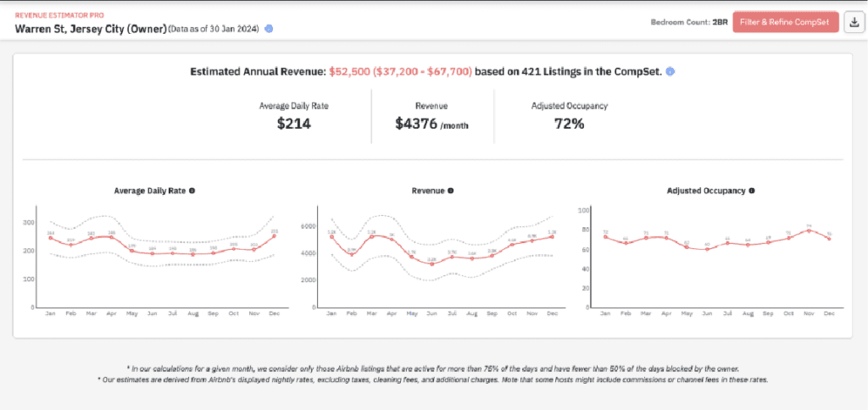Click info icon beside the data date
Viewport: 868px width, 410px height.
point(269,28)
